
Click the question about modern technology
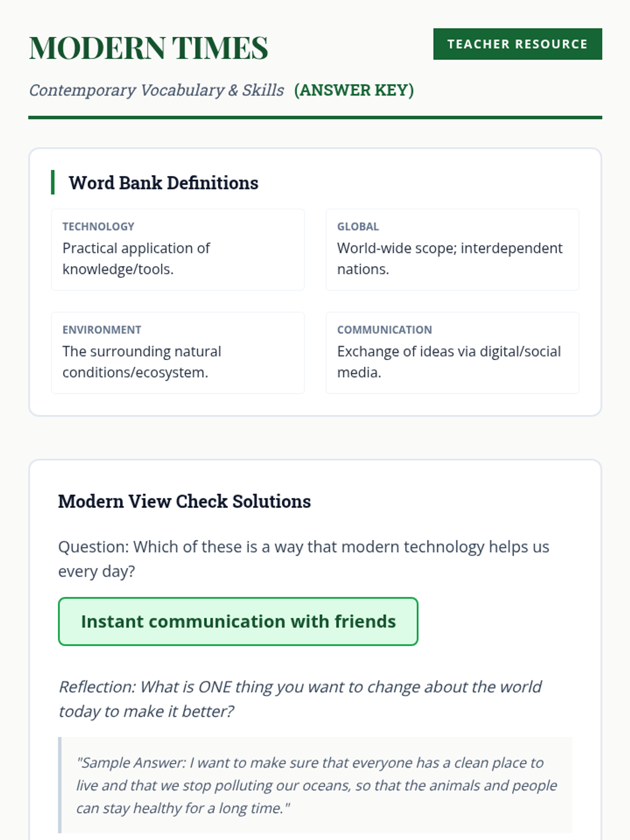(303, 559)
